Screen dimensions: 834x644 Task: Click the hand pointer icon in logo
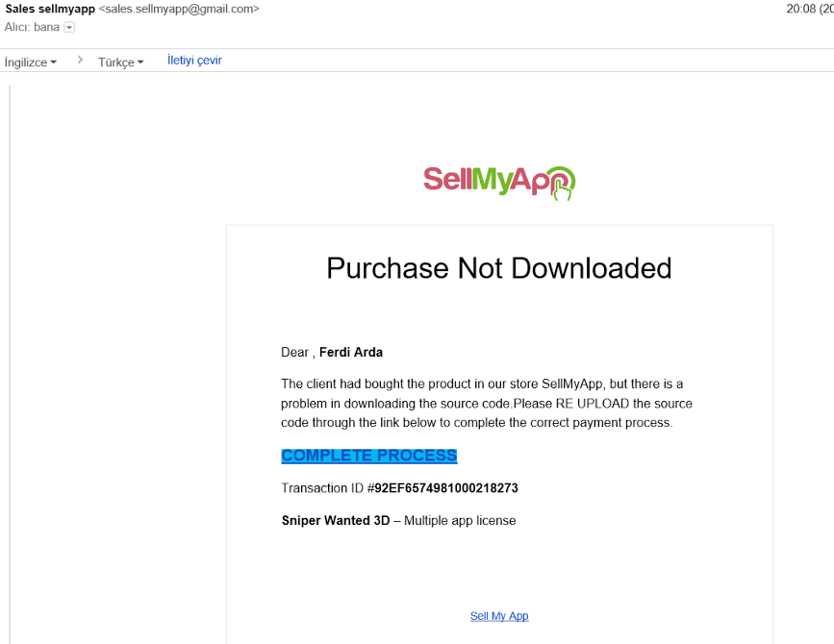tap(562, 189)
